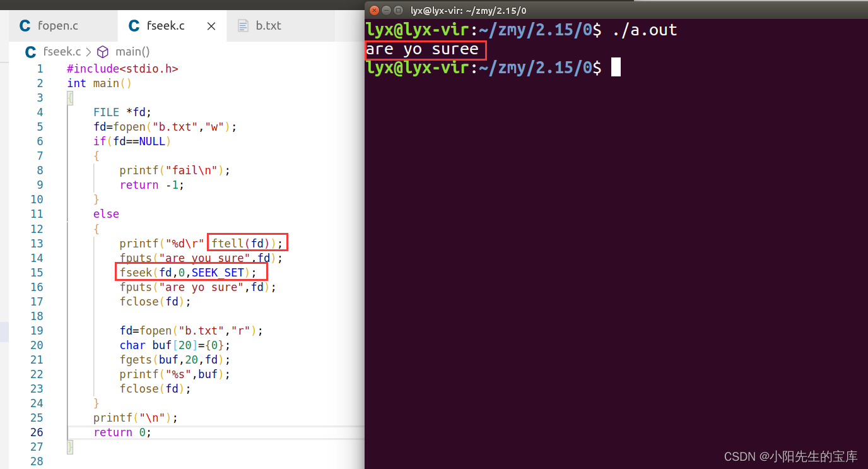Click the terminal cursor at the prompt

click(616, 67)
